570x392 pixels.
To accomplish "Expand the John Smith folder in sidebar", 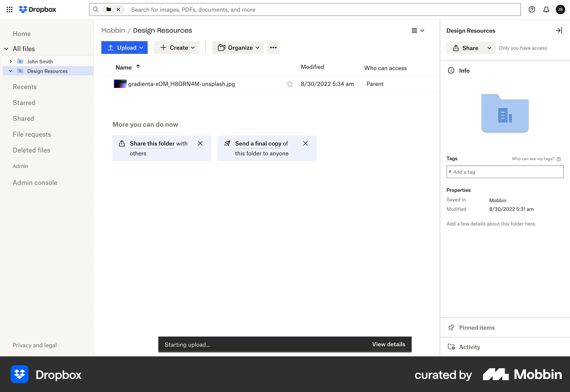I will pos(11,61).
